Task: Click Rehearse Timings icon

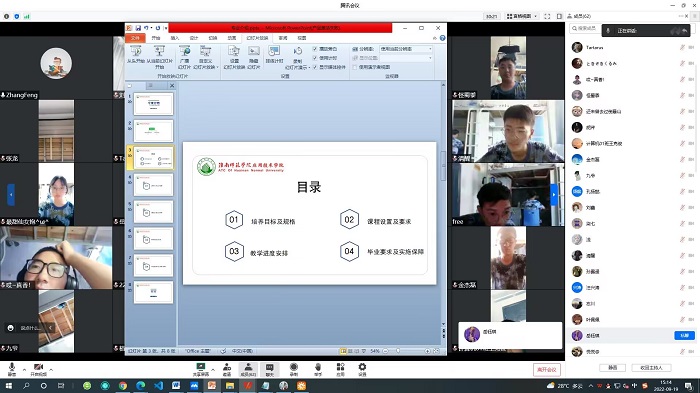Action: pos(274,54)
